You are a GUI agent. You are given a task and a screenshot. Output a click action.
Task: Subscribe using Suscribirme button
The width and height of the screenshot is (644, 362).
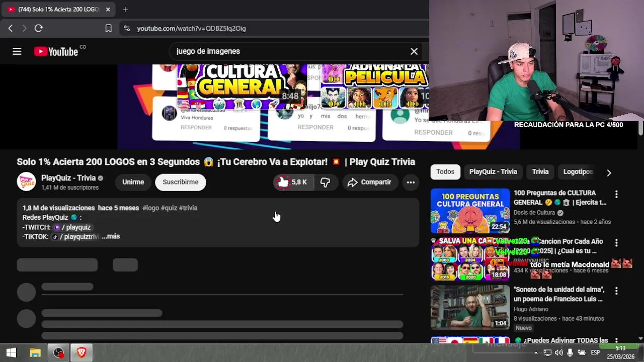[x=181, y=182]
